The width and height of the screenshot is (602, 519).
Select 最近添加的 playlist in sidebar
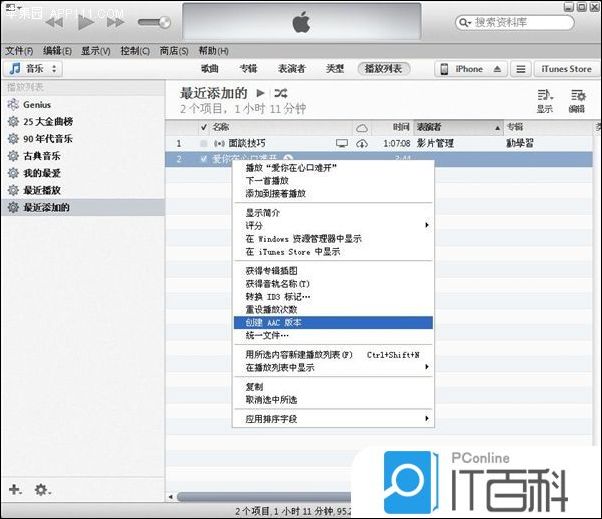click(x=83, y=207)
